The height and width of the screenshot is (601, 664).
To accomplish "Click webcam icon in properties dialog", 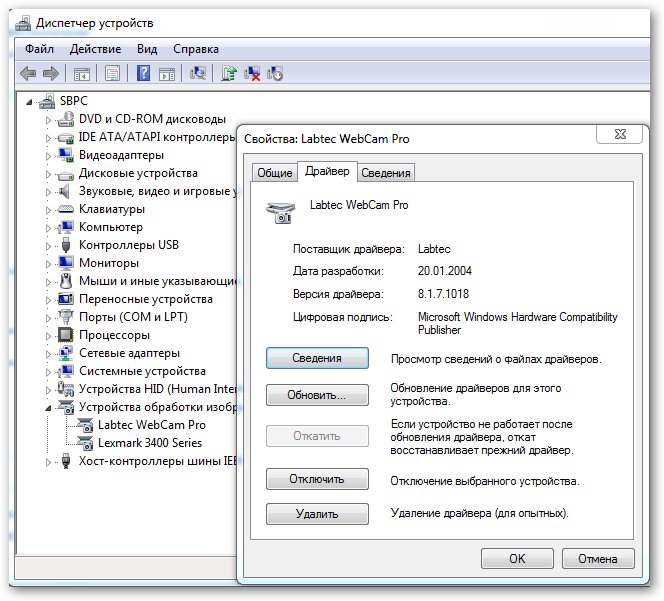I will pyautogui.click(x=280, y=213).
